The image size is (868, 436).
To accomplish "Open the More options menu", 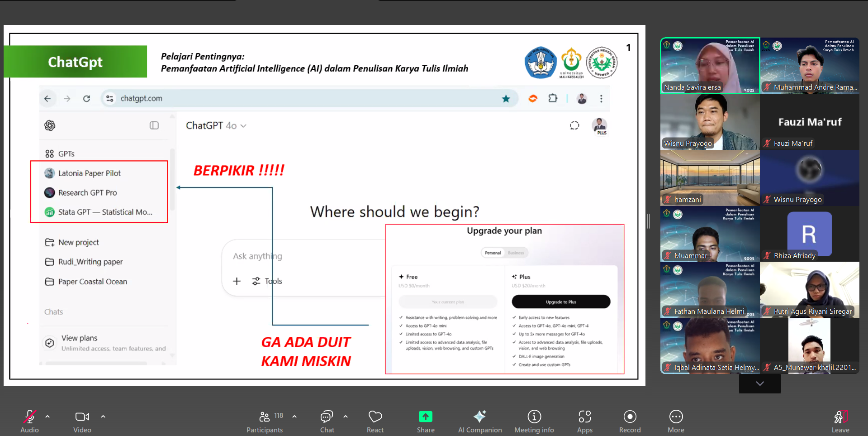I will [x=676, y=421].
